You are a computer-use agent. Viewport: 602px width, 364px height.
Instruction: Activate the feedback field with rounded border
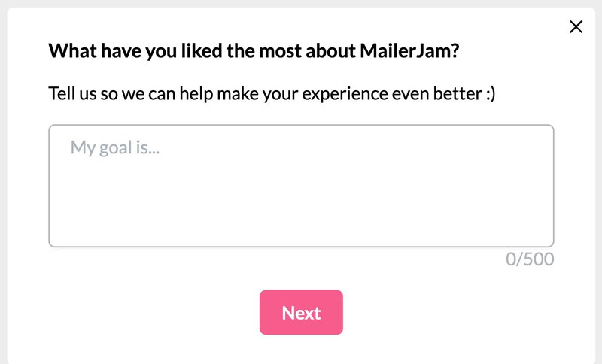click(301, 186)
